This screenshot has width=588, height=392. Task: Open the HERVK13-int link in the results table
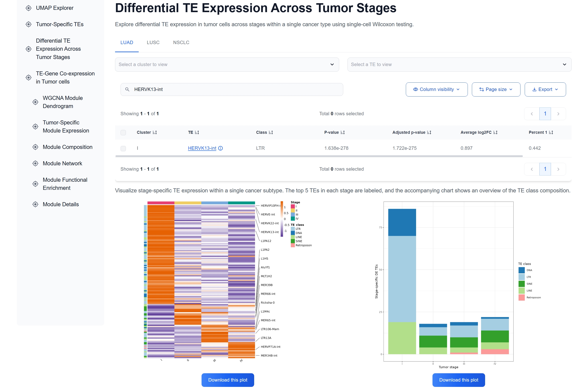click(202, 148)
